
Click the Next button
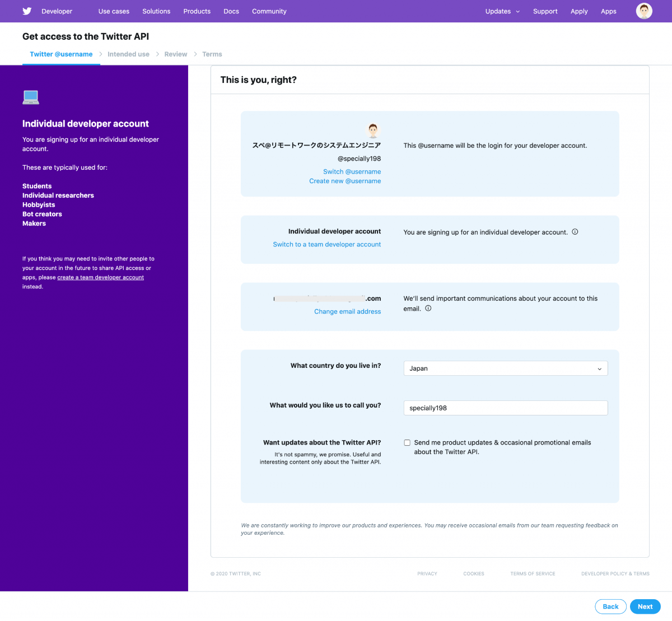645,606
